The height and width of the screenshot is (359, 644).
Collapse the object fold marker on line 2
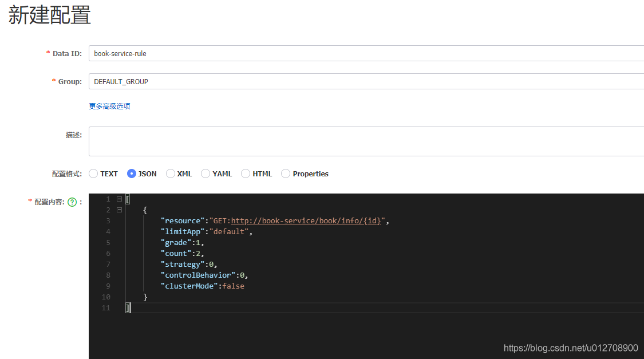tap(120, 210)
